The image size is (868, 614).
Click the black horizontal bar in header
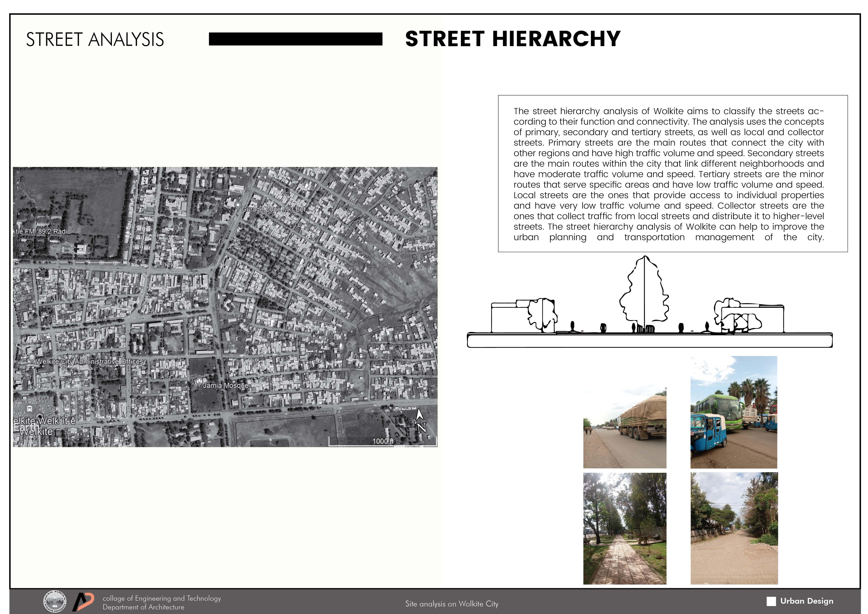(295, 39)
